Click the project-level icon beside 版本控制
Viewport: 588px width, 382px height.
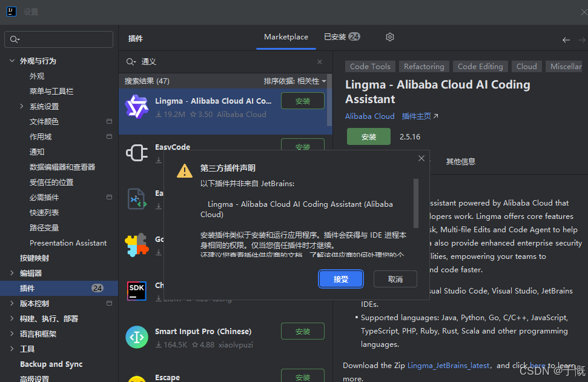pyautogui.click(x=109, y=303)
